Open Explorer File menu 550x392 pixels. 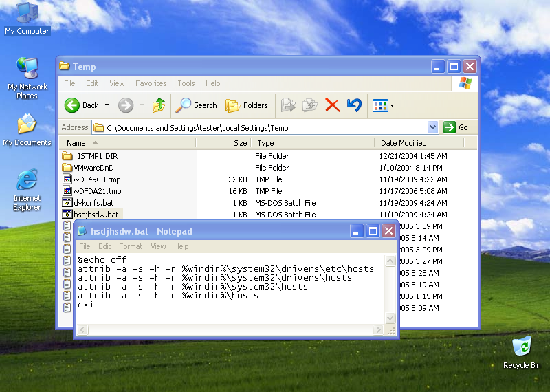[x=69, y=83]
